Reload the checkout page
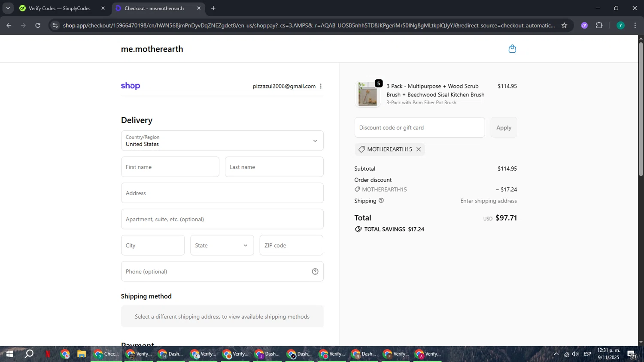The width and height of the screenshot is (644, 362). pos(38,26)
